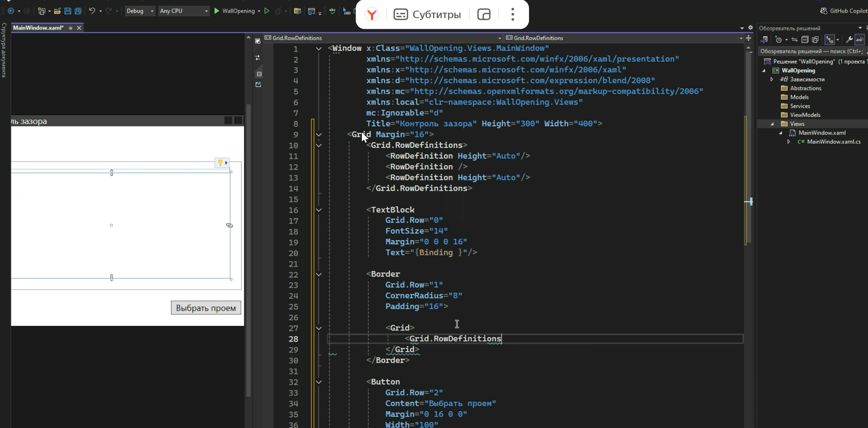Toggle the pin on MainWindow.xaml tab

pyautogui.click(x=70, y=28)
